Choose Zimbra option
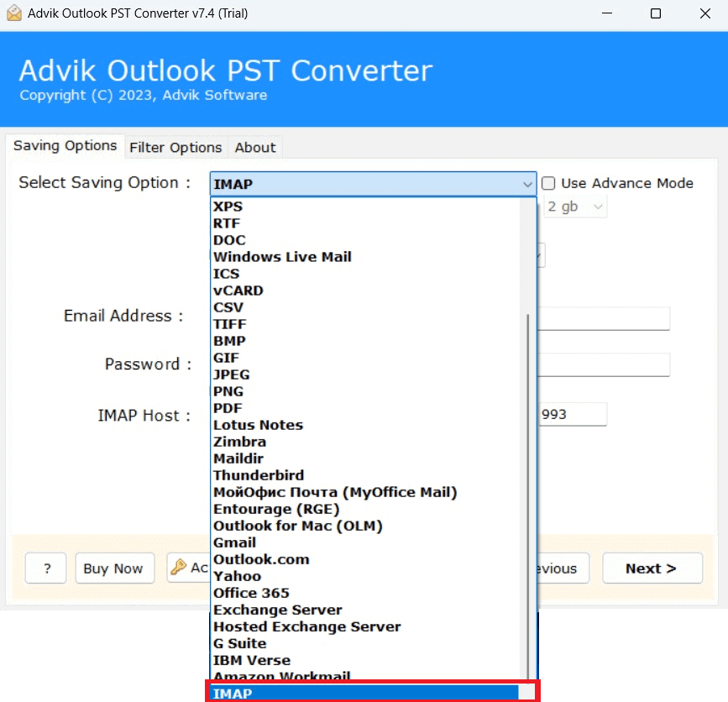Screen dimensions: 728x702 (365, 442)
